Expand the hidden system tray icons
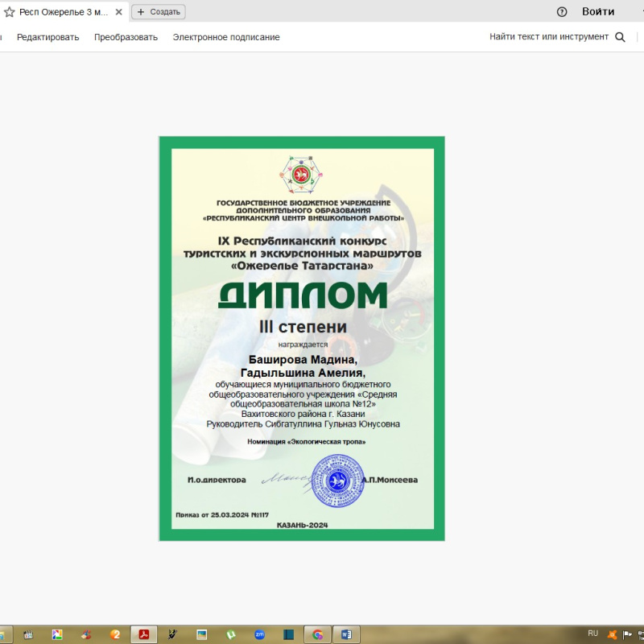The height and width of the screenshot is (644, 644). coord(581,635)
